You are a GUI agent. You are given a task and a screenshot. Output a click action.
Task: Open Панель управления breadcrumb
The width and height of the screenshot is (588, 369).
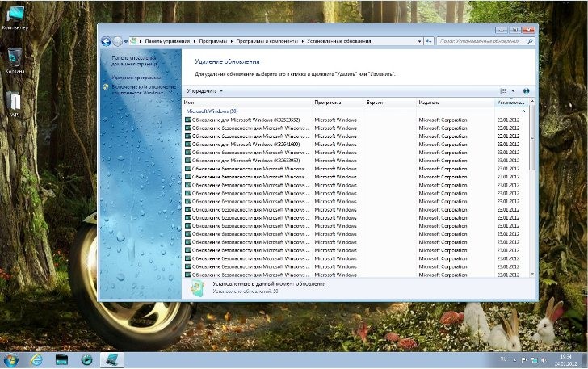167,41
